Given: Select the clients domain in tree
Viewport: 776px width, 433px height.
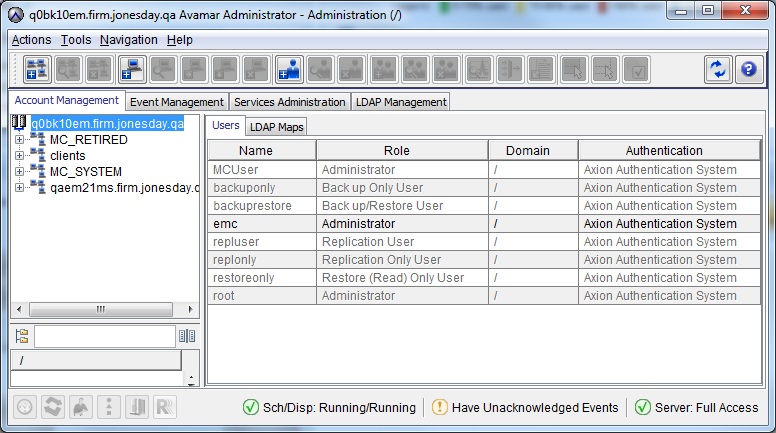Looking at the screenshot, I should pos(68,155).
